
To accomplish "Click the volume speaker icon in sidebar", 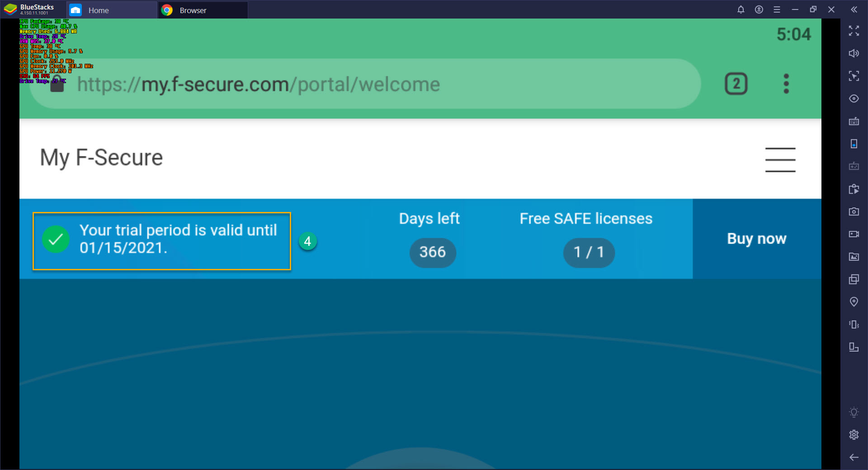I will point(854,53).
